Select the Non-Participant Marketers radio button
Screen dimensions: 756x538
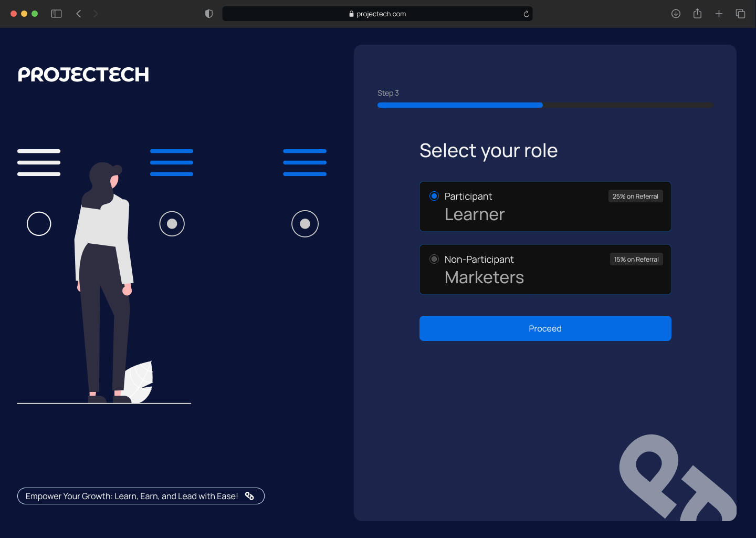point(434,259)
